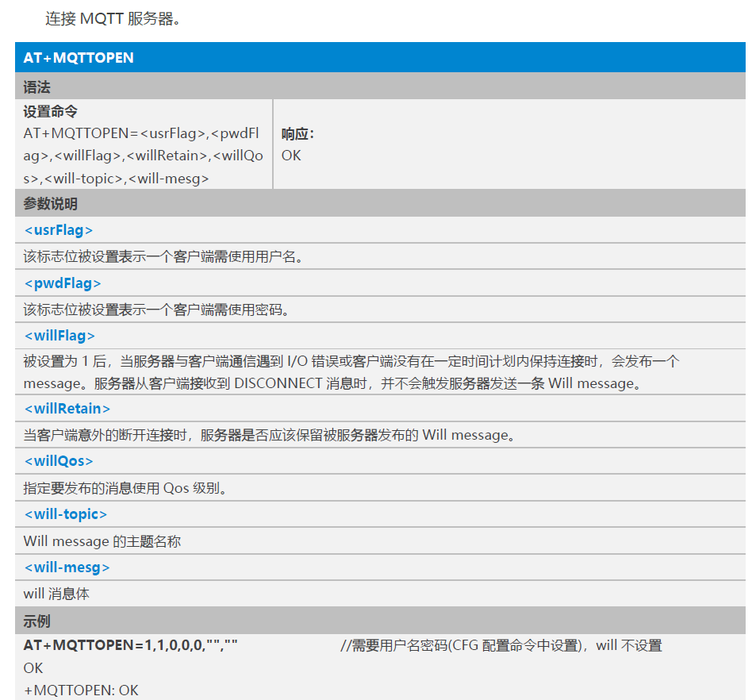Click the usrFlag parameter link
Image resolution: width=752 pixels, height=700 pixels.
coord(57,230)
